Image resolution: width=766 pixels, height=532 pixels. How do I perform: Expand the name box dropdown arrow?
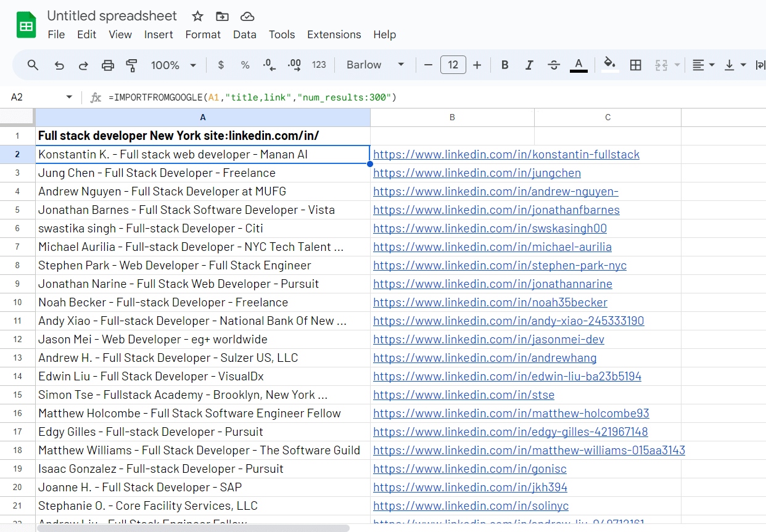[x=68, y=97]
